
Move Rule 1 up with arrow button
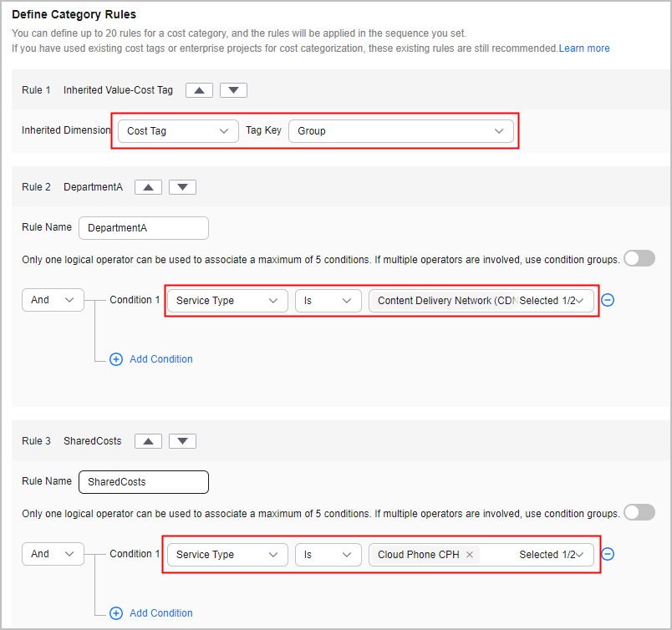pyautogui.click(x=199, y=90)
